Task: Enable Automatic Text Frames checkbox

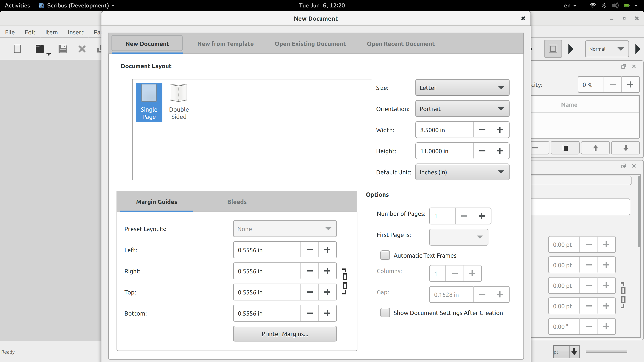Action: click(x=385, y=255)
